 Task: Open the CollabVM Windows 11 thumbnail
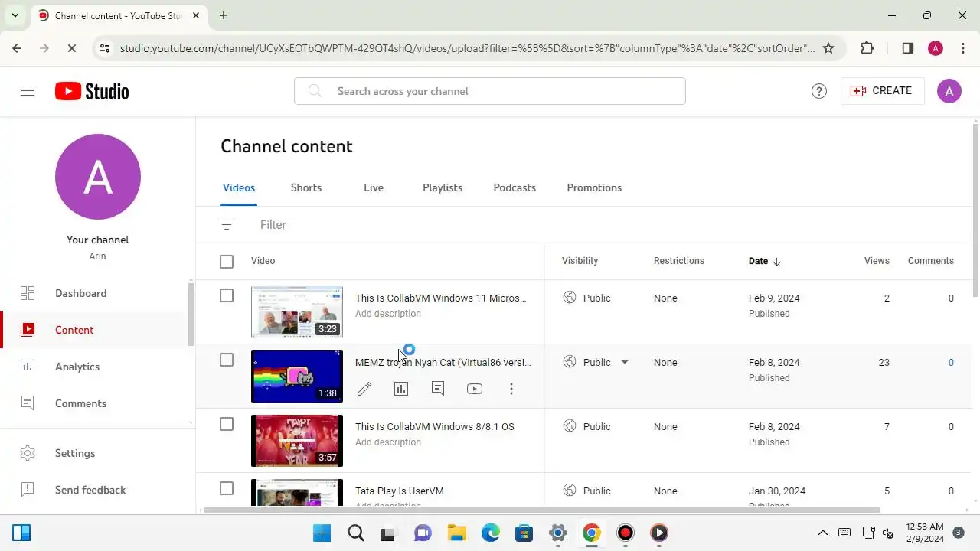[297, 312]
